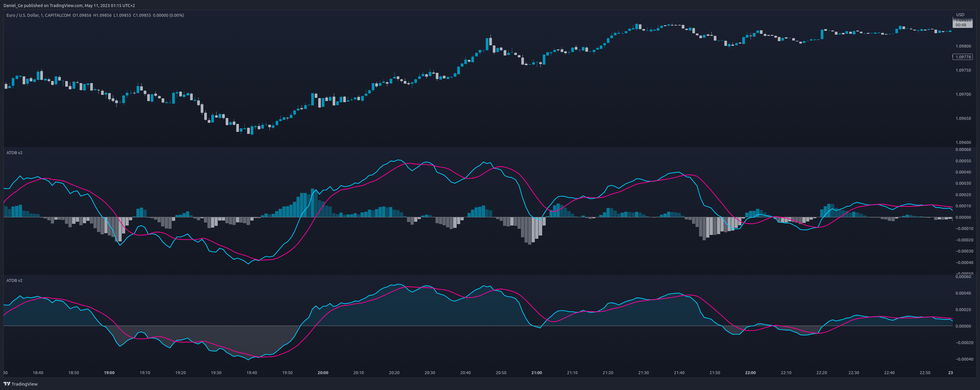The height and width of the screenshot is (390, 980).
Task: Click the 19:20 time axis label
Action: coord(180,373)
